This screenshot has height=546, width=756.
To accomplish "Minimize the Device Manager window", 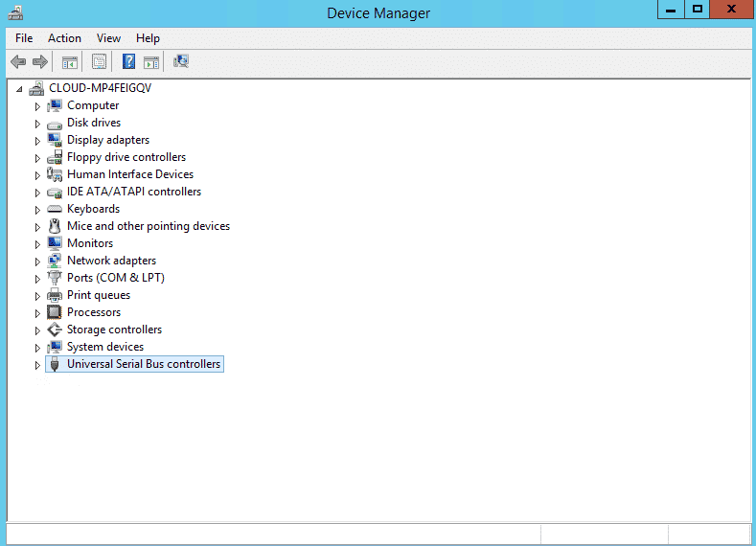I will [x=671, y=10].
